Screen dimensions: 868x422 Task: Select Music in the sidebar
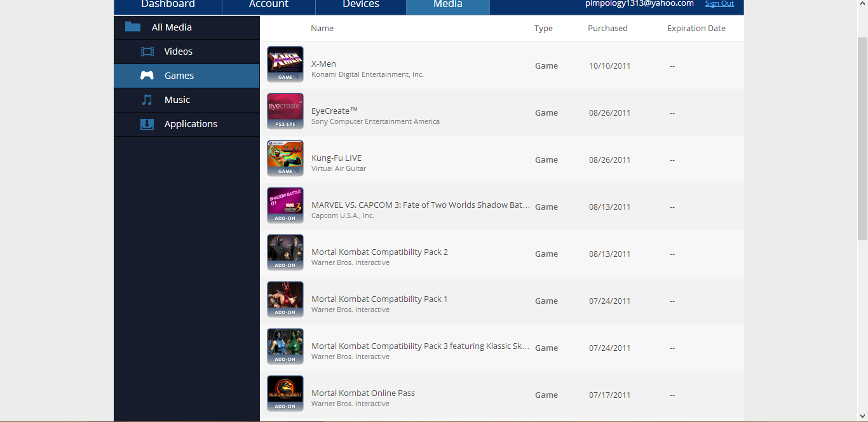[187, 100]
